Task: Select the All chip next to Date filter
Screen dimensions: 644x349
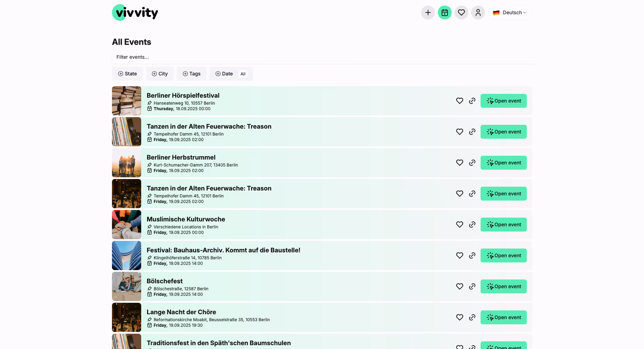Action: 243,74
